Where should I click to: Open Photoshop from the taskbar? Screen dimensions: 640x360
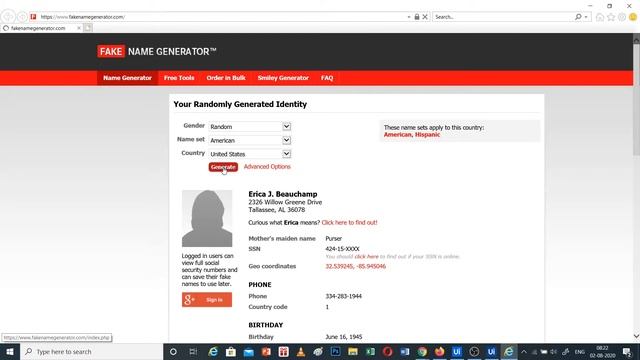point(336,351)
